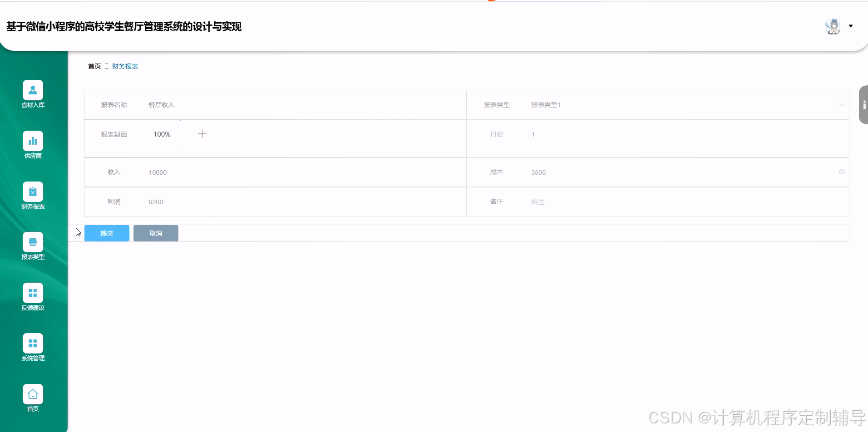
Task: Select the 供应商 sidebar icon
Action: point(32,144)
